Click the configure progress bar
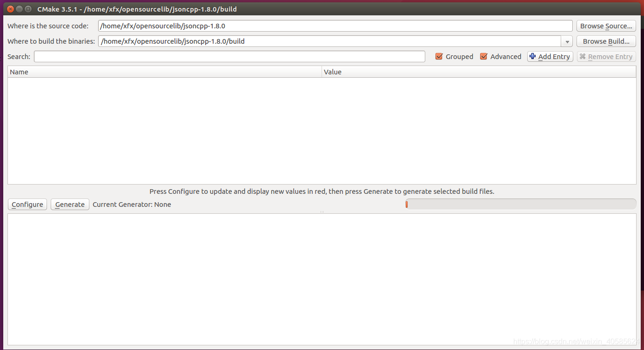The width and height of the screenshot is (644, 350). coord(521,205)
